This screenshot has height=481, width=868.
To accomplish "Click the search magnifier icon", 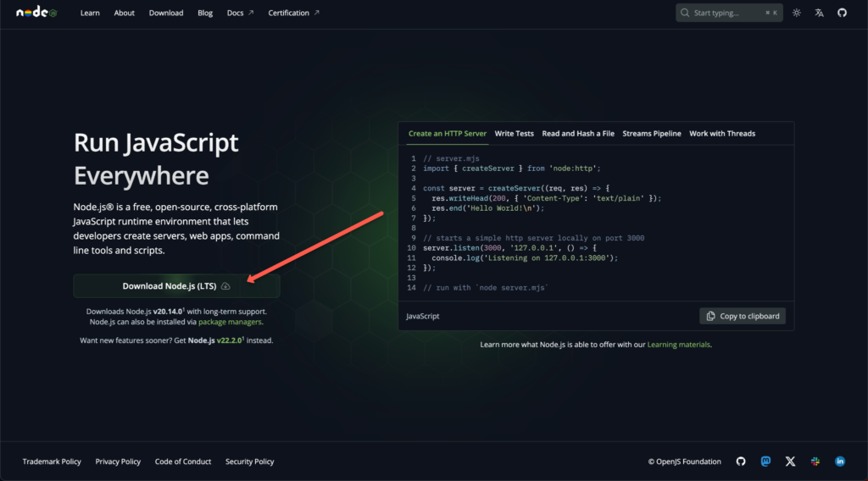I will [x=685, y=13].
